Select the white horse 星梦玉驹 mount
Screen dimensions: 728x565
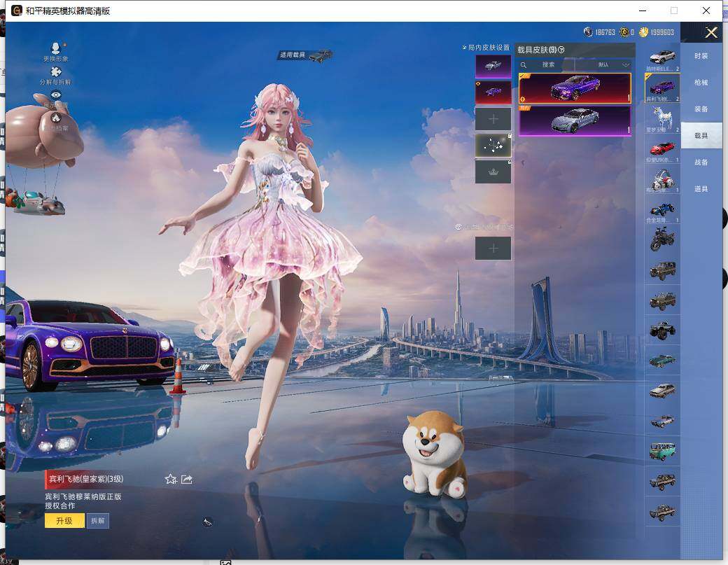click(x=662, y=119)
